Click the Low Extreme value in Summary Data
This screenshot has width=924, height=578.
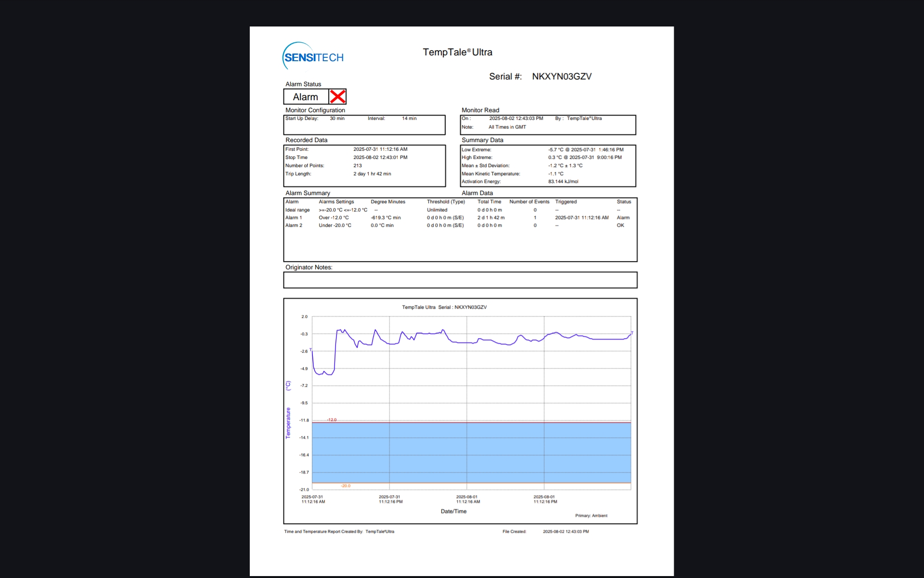(x=586, y=150)
